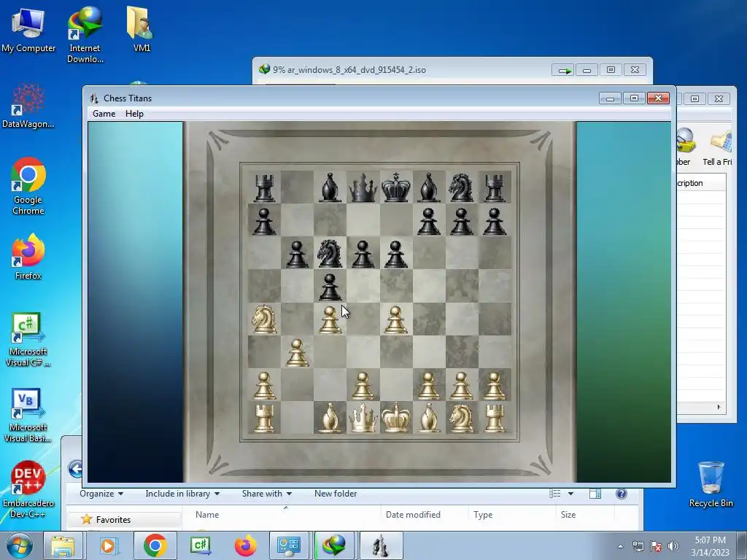Select the white rook on h1
Image resolution: width=747 pixels, height=560 pixels.
click(494, 418)
